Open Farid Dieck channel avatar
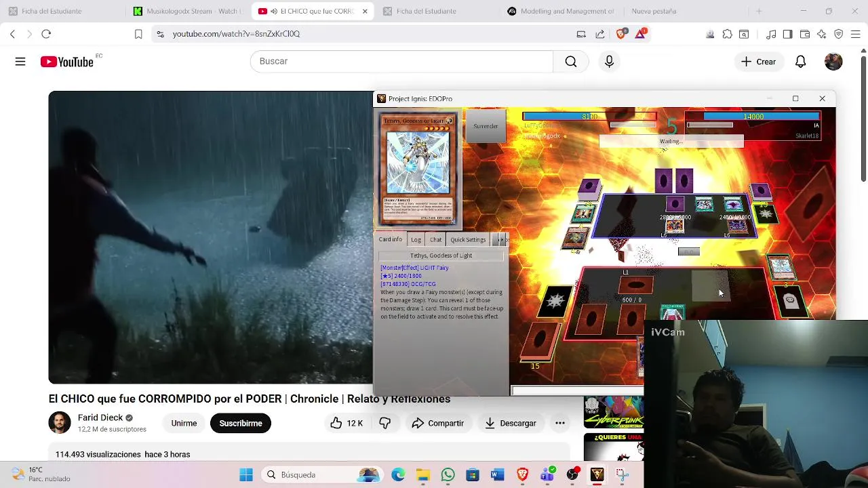 tap(60, 423)
